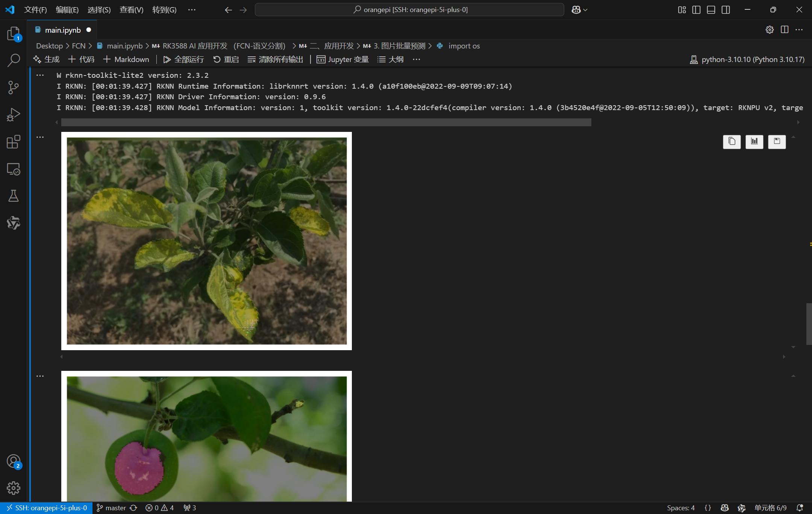This screenshot has width=812, height=514.
Task: Select python-3.10.10 kernel picker
Action: [747, 59]
